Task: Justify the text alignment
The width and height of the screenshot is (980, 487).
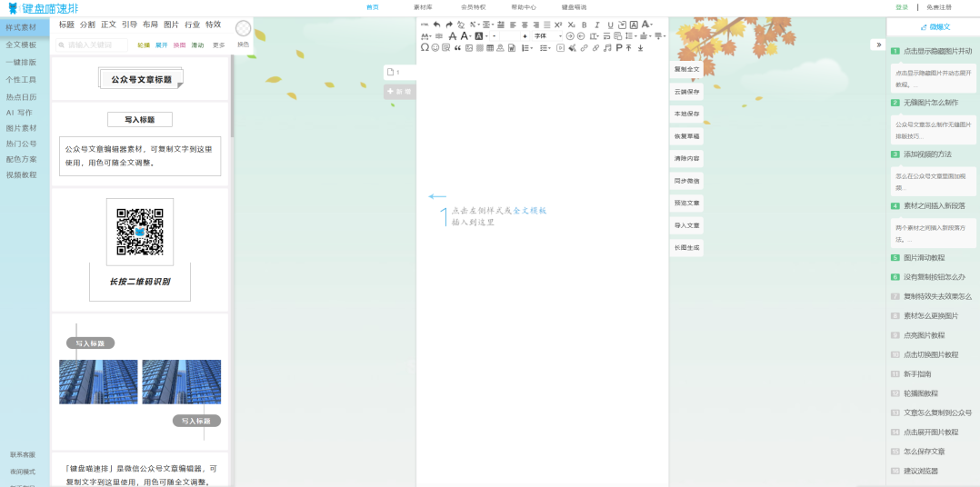Action: [547, 25]
